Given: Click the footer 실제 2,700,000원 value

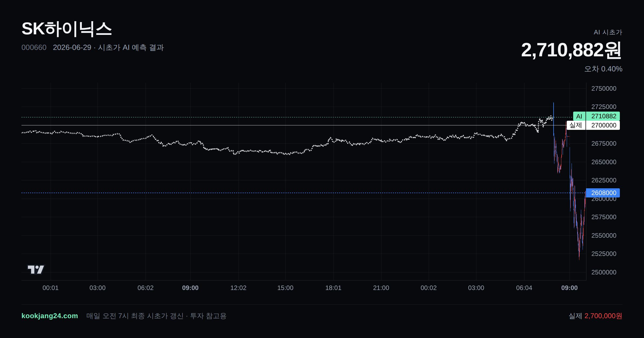Looking at the screenshot, I should [x=595, y=316].
